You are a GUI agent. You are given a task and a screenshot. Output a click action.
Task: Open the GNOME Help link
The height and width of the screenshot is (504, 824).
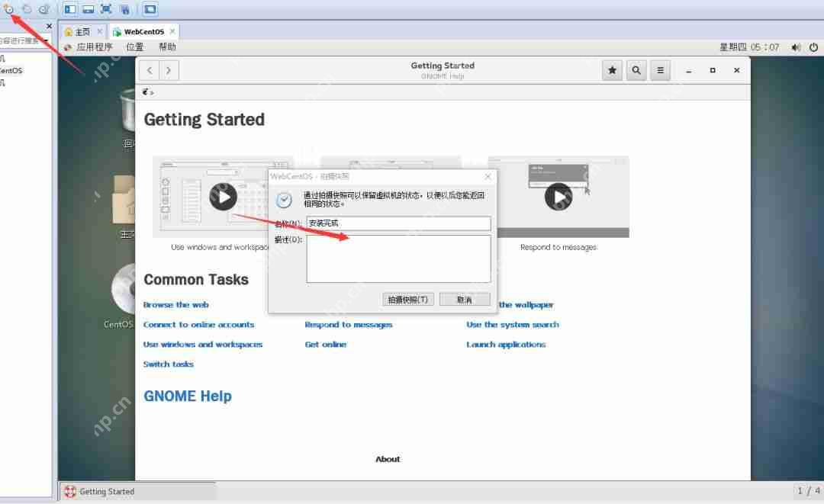(x=188, y=396)
